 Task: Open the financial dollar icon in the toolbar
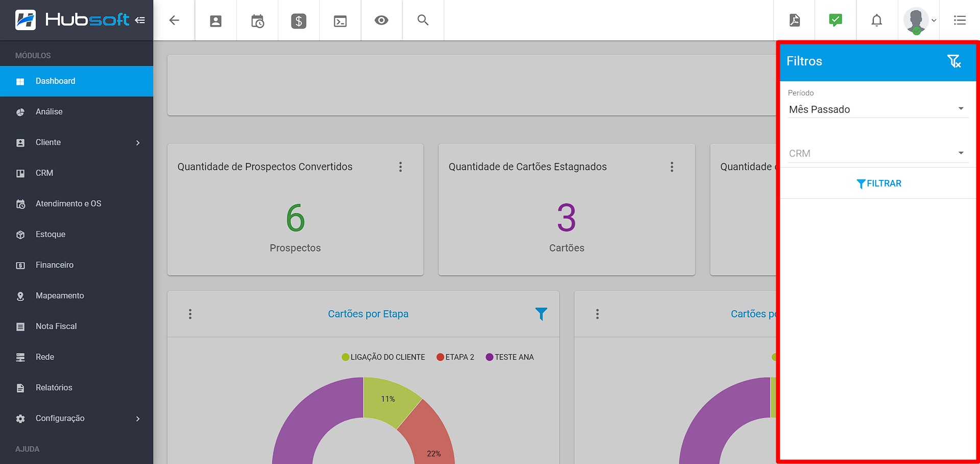pos(298,20)
